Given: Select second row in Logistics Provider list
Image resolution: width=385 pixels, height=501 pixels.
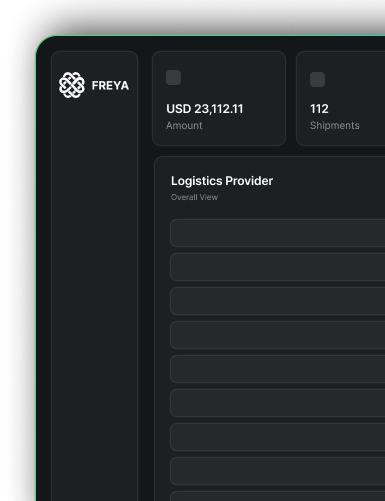Looking at the screenshot, I should pos(277,267).
